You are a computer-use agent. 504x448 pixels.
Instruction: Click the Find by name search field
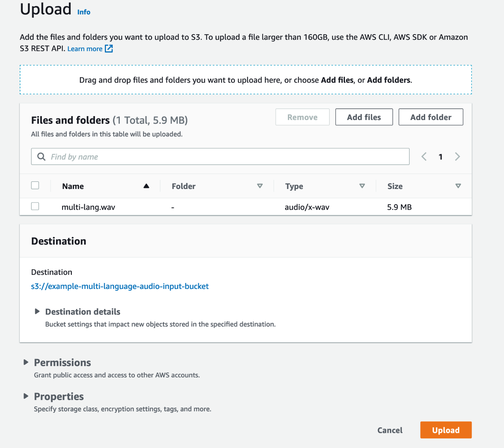tap(225, 157)
